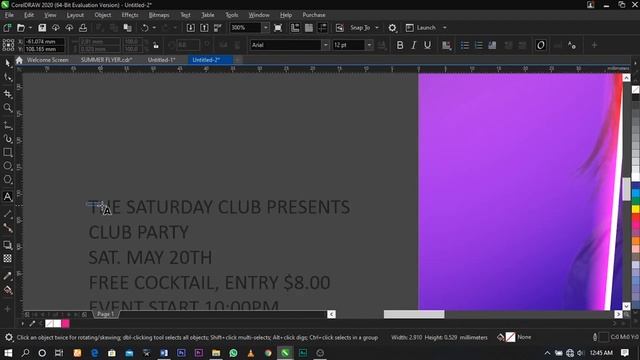
Task: Click the Page 1 tab
Action: click(105, 314)
